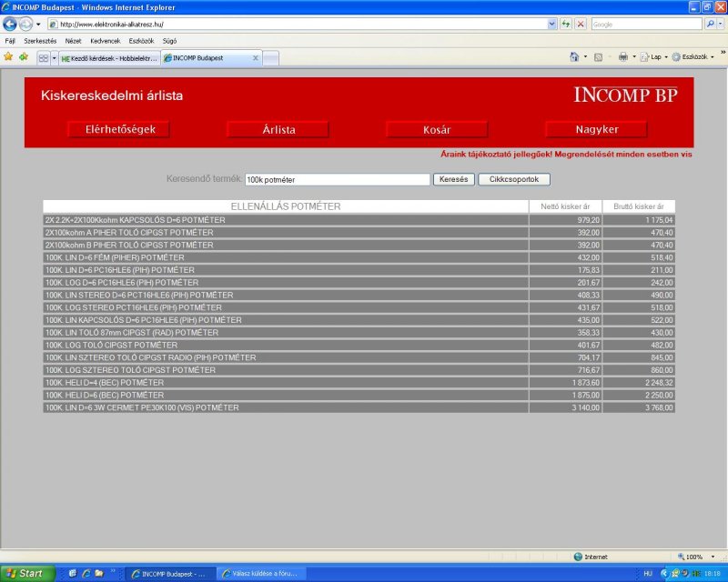Click Show Desktop quick launch icon
This screenshot has width=728, height=582.
[73, 574]
